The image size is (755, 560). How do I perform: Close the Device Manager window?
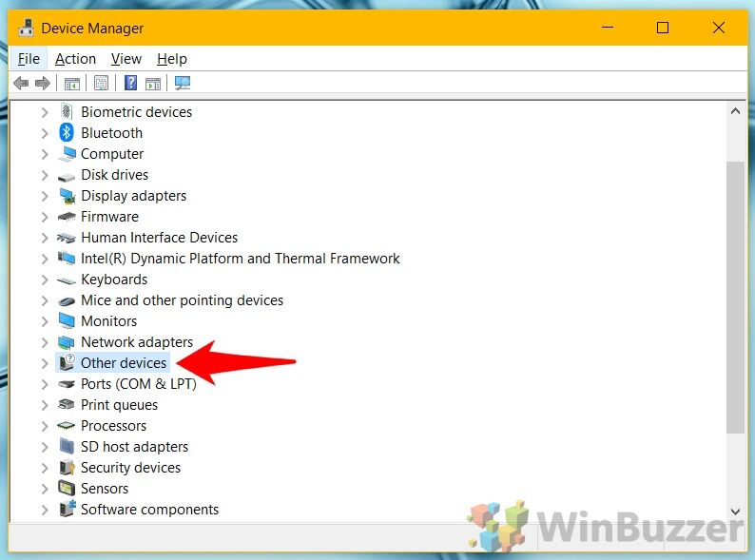pyautogui.click(x=719, y=28)
